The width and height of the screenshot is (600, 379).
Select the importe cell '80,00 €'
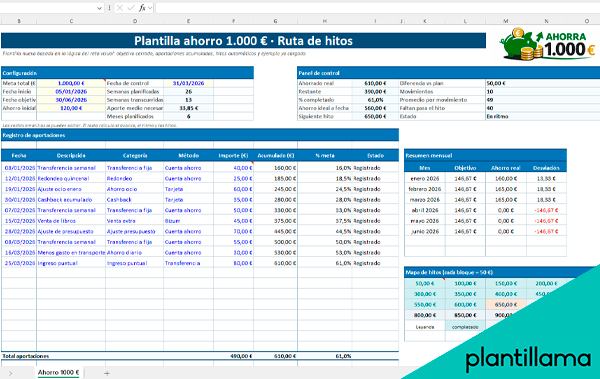233,263
